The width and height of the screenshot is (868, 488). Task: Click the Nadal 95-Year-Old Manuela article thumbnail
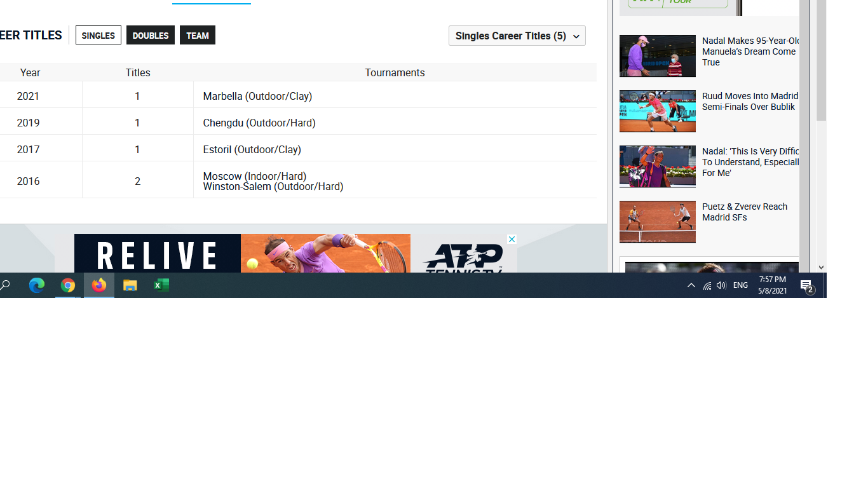pos(657,56)
